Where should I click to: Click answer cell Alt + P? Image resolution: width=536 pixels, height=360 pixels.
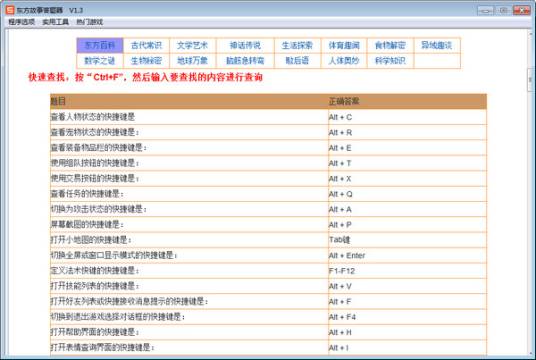[x=407, y=225]
